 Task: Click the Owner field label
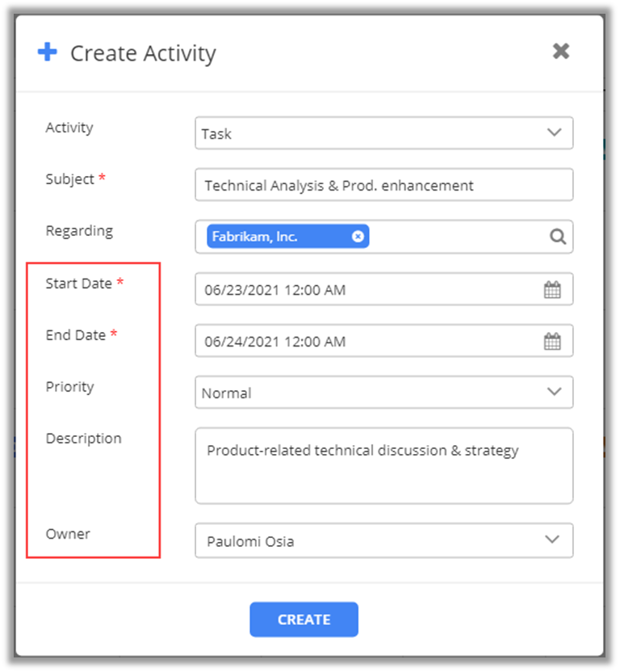tap(68, 534)
